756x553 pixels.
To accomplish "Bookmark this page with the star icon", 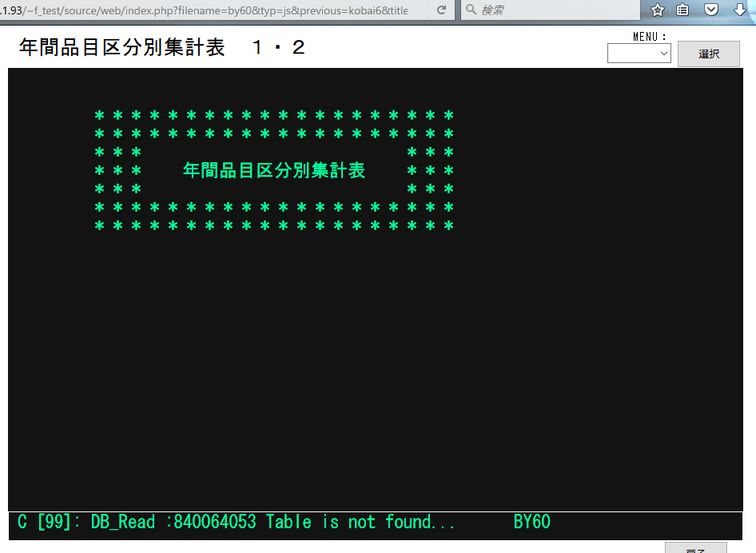I will 657,10.
